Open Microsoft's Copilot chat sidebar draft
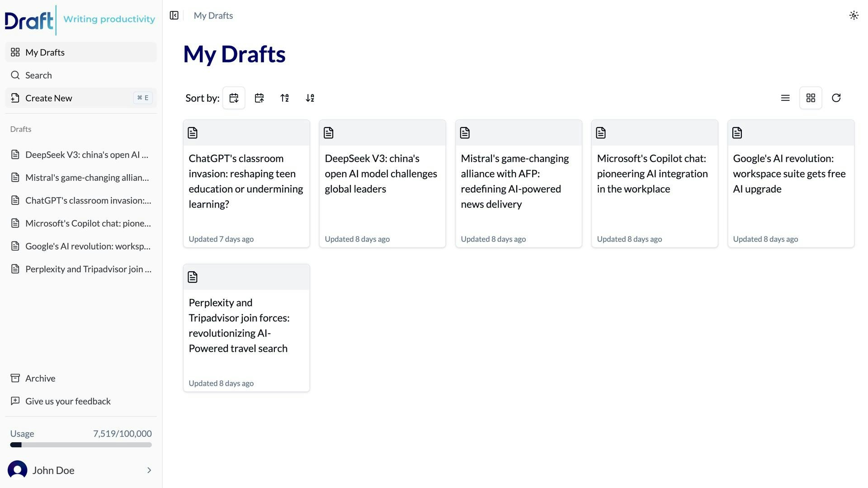 coord(81,223)
